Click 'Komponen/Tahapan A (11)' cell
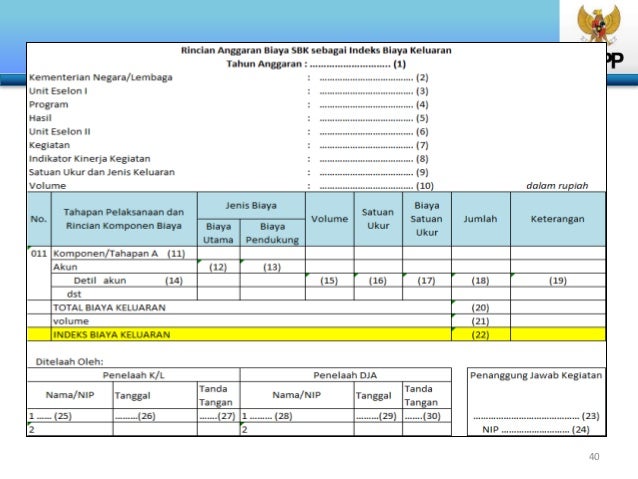Viewport: 638px width, 479px height. [124, 254]
